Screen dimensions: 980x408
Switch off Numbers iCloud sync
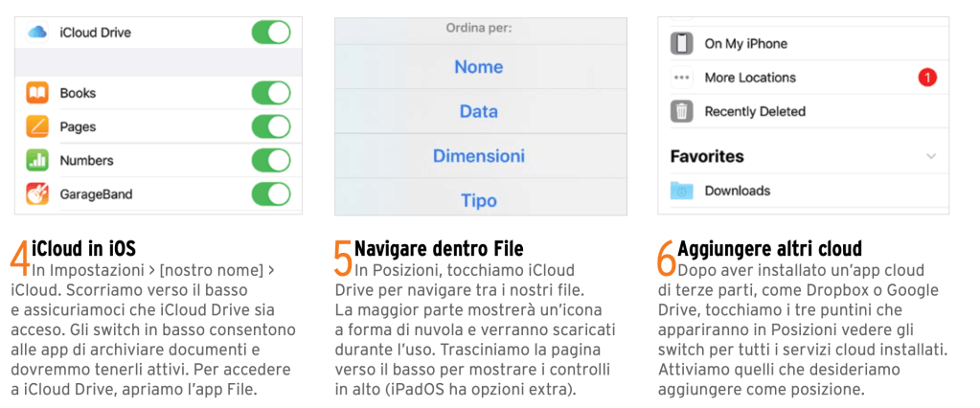tap(271, 160)
